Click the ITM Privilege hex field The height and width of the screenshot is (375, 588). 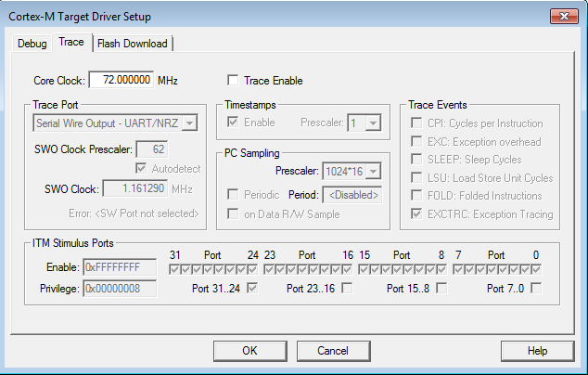(x=120, y=289)
